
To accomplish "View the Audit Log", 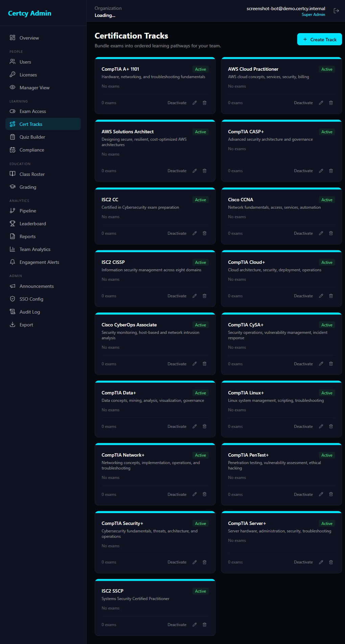I will click(x=43, y=312).
